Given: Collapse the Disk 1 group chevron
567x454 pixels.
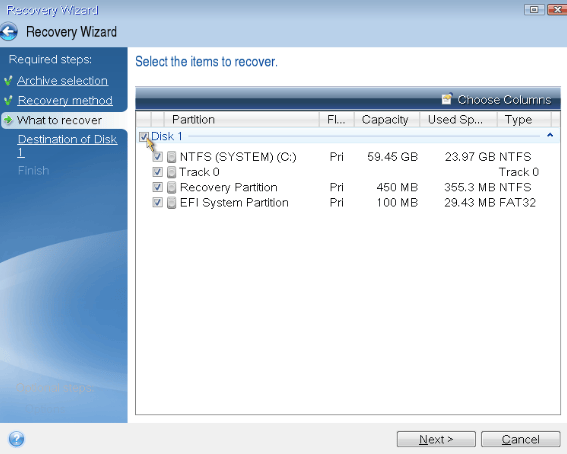Looking at the screenshot, I should click(550, 136).
